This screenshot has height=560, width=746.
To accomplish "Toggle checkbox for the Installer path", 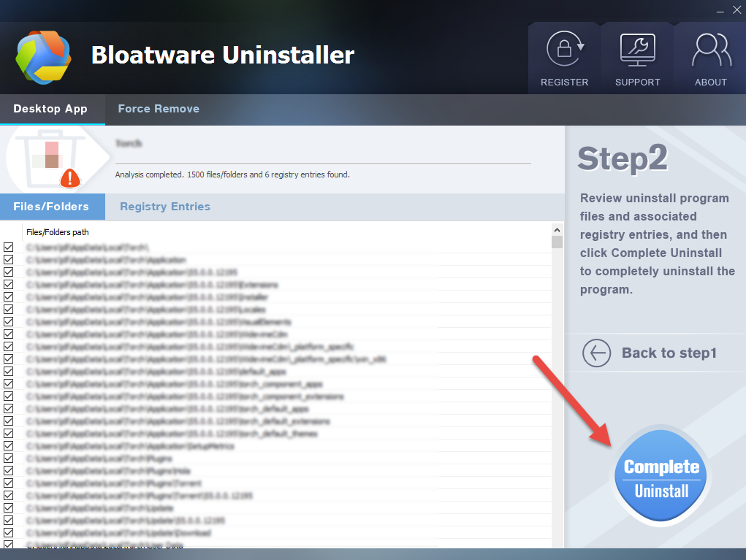I will [x=9, y=296].
